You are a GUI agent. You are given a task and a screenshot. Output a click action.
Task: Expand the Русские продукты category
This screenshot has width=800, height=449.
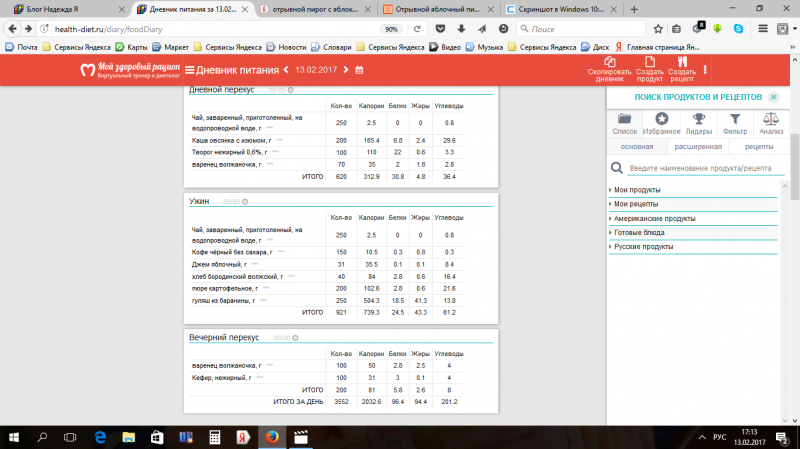click(x=643, y=246)
